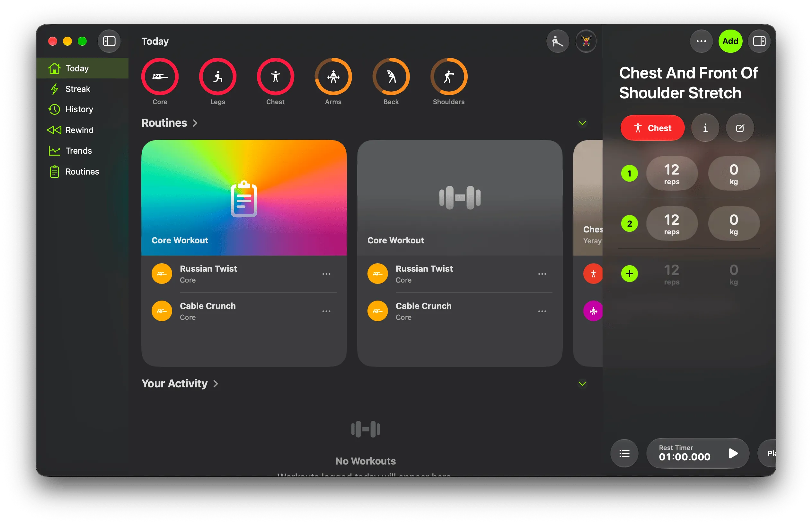Click the red Chest category button

[x=653, y=128]
